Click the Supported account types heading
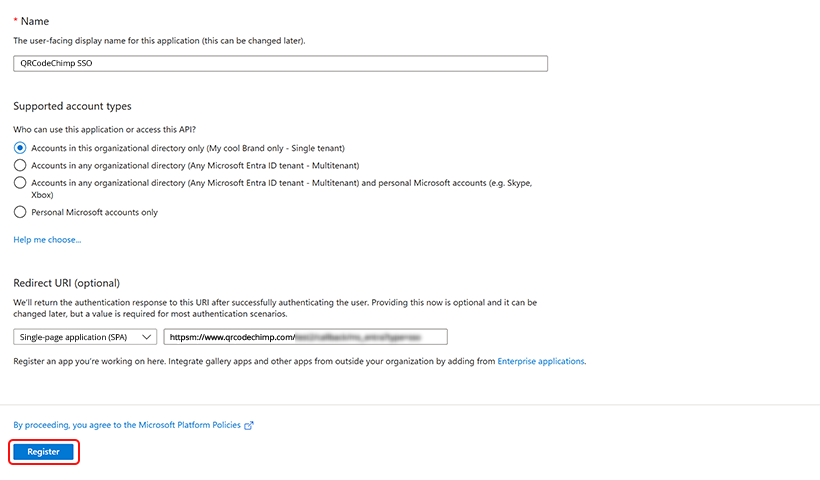Image resolution: width=820 pixels, height=480 pixels. [x=72, y=106]
